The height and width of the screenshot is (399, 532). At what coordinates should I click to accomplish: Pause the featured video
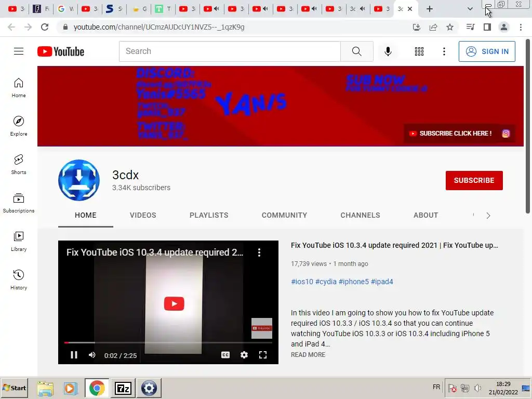point(74,355)
